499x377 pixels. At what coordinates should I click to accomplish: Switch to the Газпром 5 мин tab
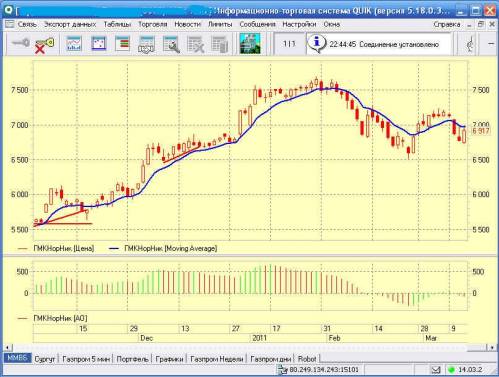click(x=86, y=359)
